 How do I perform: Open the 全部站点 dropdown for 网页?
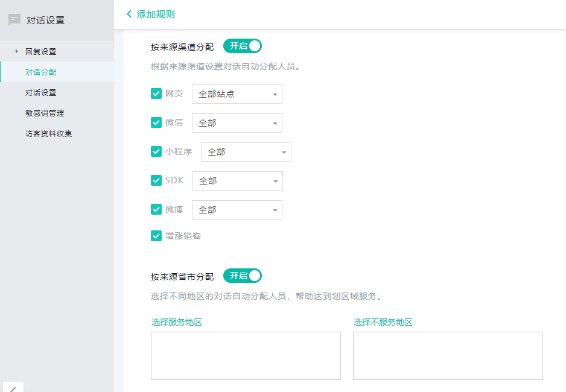click(237, 94)
